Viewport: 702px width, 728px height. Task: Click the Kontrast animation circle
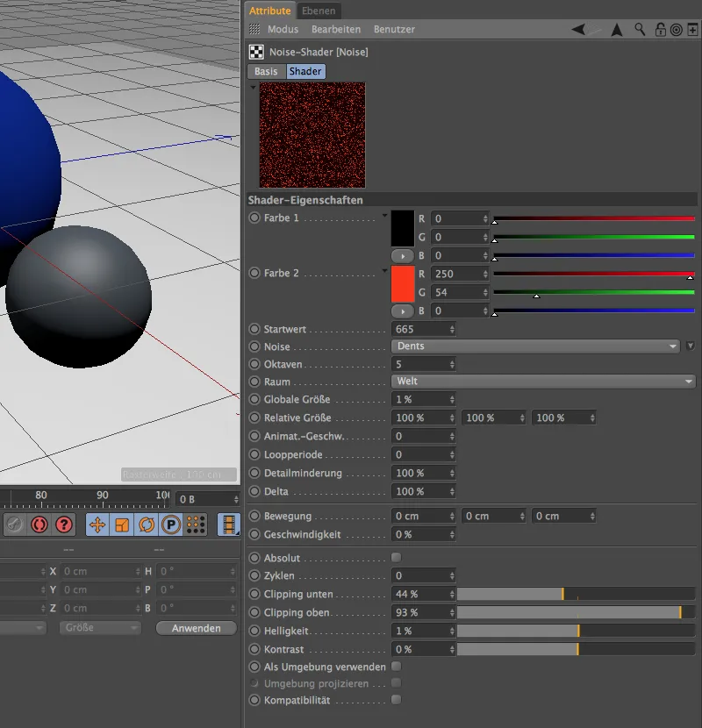click(x=254, y=649)
